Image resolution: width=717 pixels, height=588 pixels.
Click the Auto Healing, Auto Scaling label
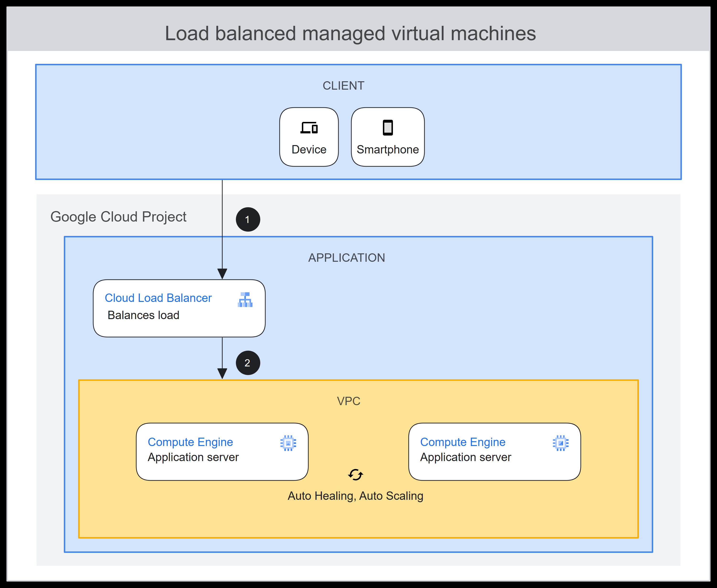click(x=356, y=496)
